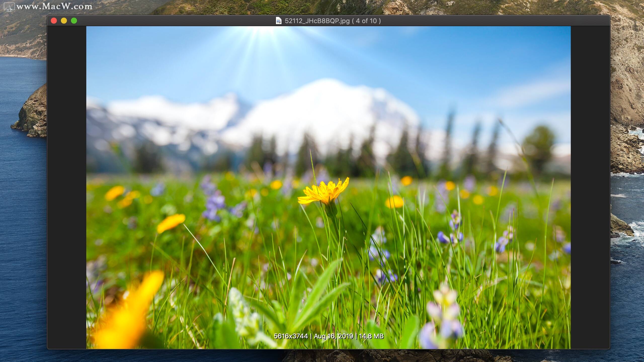Click the yellow minimize traffic light button
The height and width of the screenshot is (362, 644).
click(x=64, y=21)
